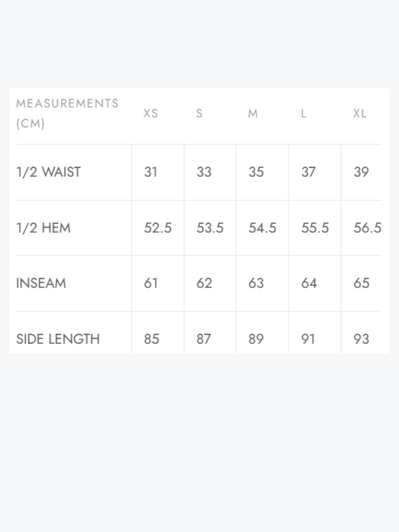Click the XS waist value 31

151,172
